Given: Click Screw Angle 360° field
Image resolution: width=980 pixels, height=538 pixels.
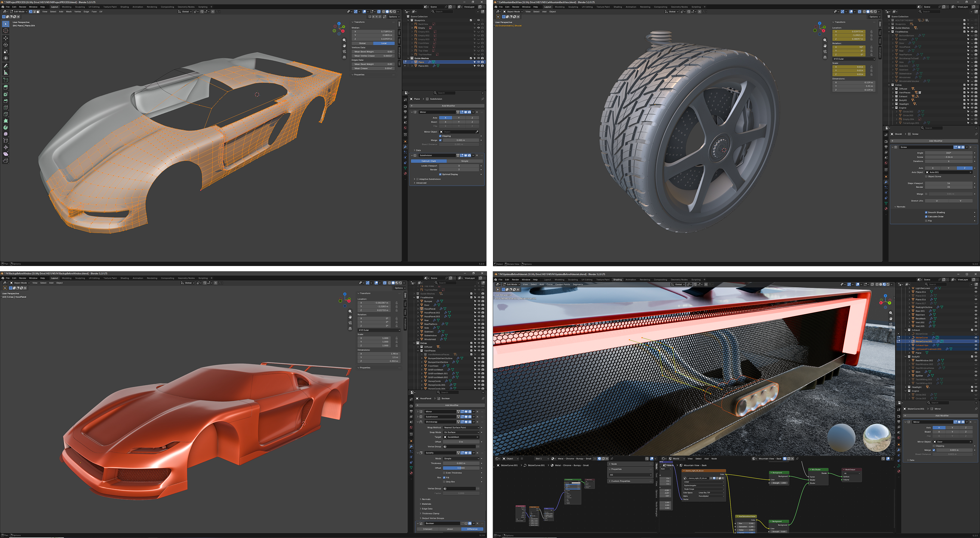Looking at the screenshot, I should click(949, 153).
